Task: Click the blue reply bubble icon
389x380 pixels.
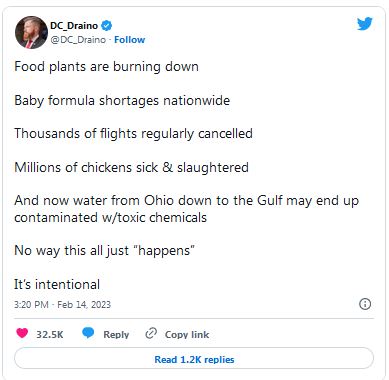Action: [88, 333]
